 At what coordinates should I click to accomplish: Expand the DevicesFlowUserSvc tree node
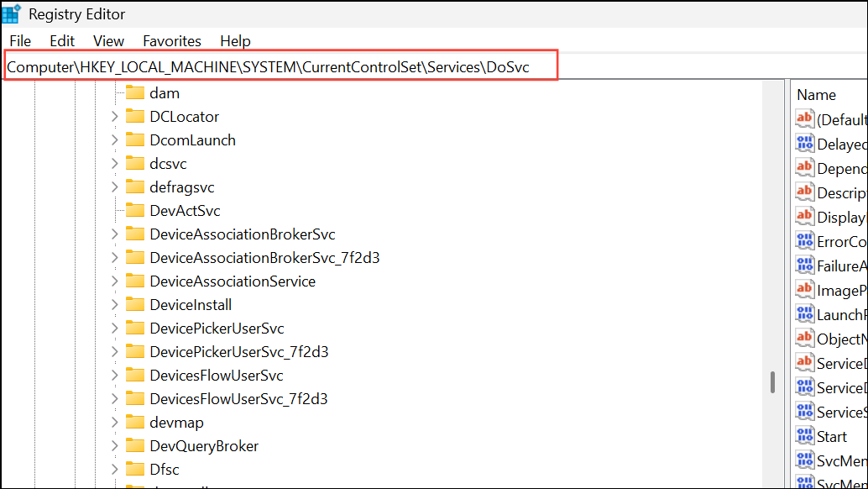pos(115,375)
